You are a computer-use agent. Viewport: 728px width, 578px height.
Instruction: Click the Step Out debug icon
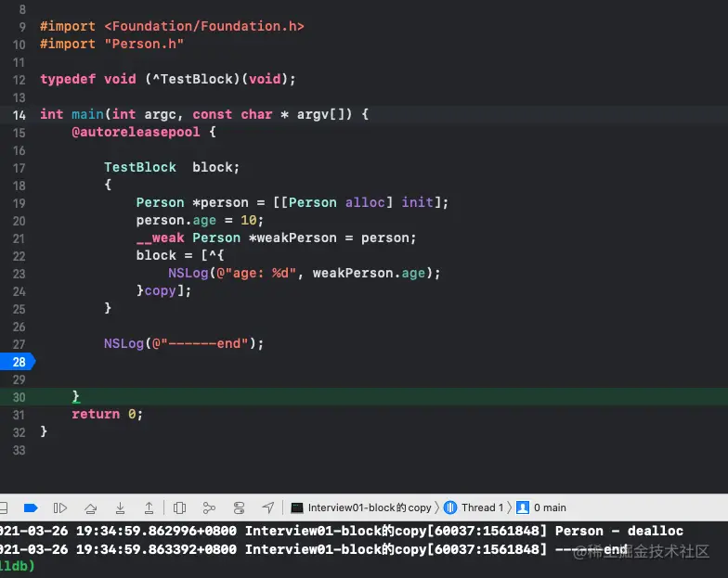(149, 508)
